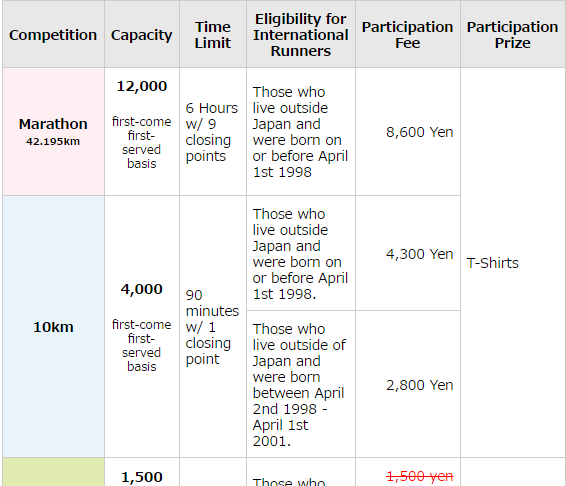Select the 1,500 capacity figure

click(x=142, y=477)
